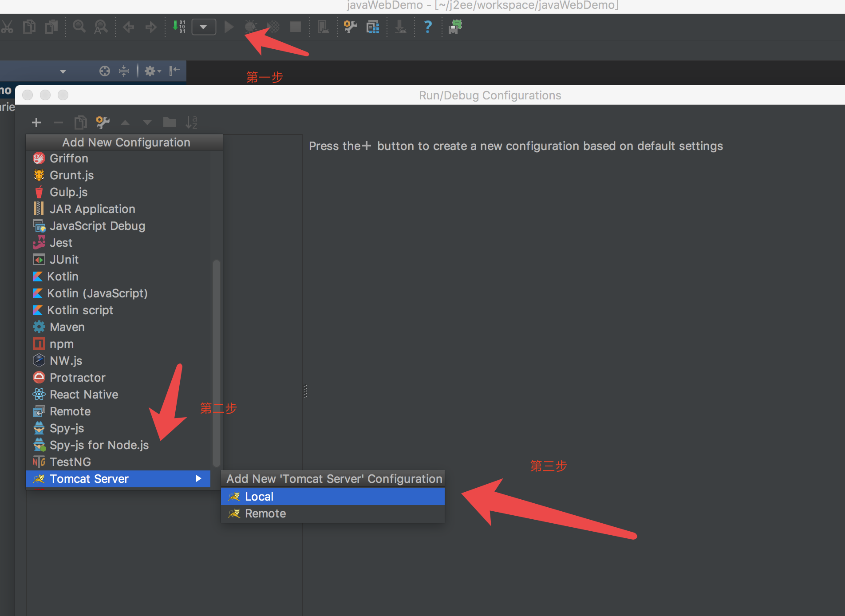The height and width of the screenshot is (616, 845).
Task: Click Edit Defaults wrench icon in dialog
Action: coord(103,122)
